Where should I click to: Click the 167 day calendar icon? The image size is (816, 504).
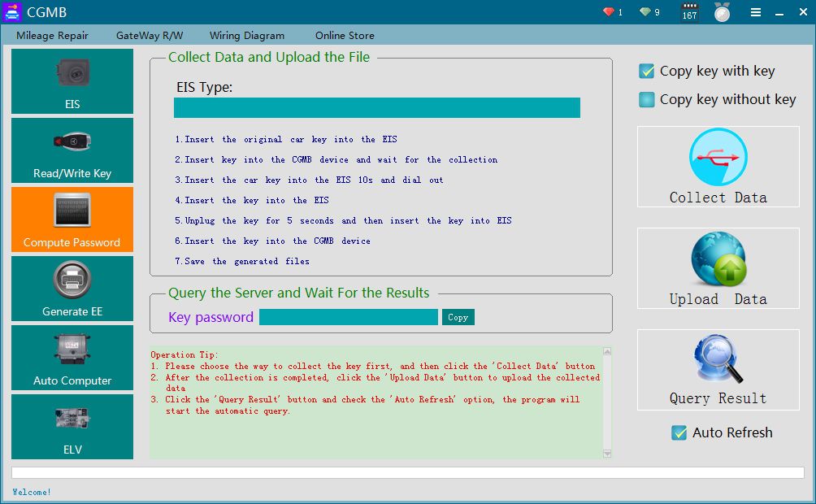pyautogui.click(x=688, y=12)
